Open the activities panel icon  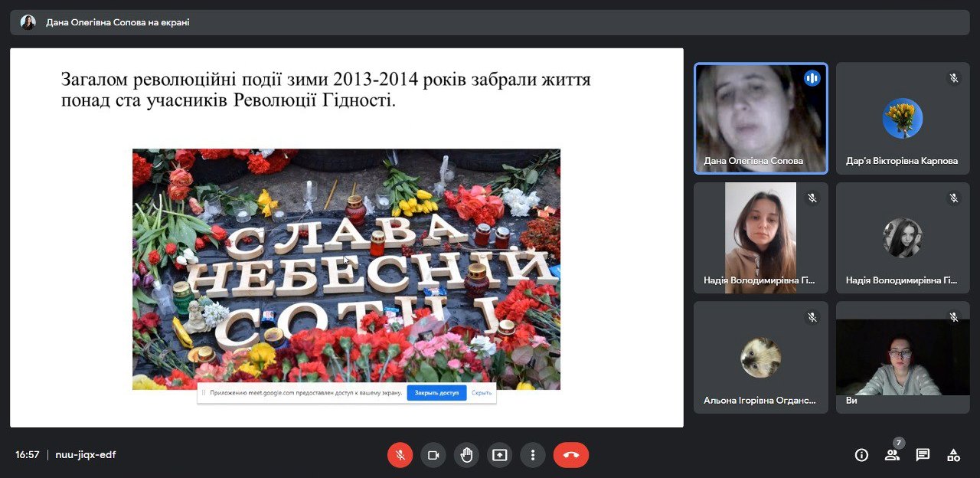tap(953, 455)
